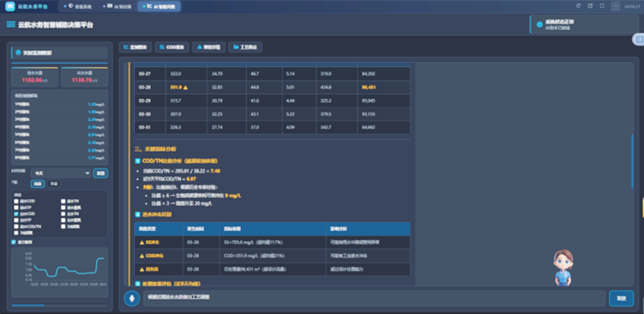Screen dimensions: 644x314
Task: Click the wave menu icon beside 云航水务智慧辅助决策平台
Action: pos(11,24)
